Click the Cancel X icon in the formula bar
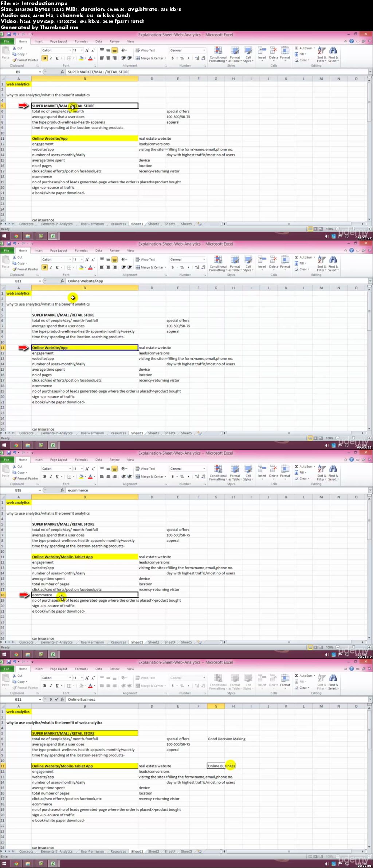The image size is (373, 868). pyautogui.click(x=51, y=700)
